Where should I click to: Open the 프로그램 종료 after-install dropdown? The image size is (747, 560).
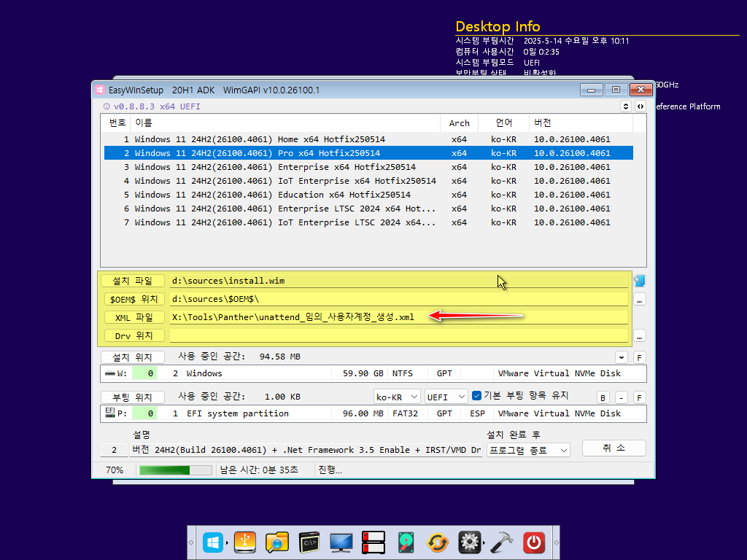pos(528,450)
